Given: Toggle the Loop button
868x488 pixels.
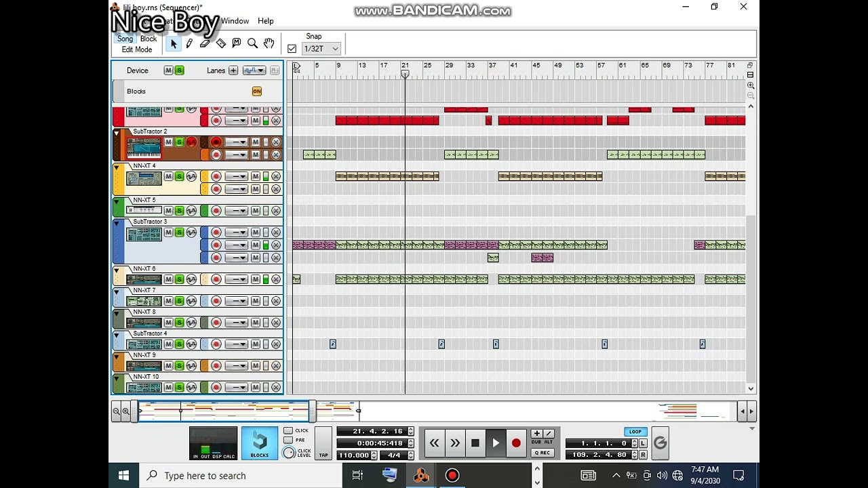Looking at the screenshot, I should coord(635,432).
